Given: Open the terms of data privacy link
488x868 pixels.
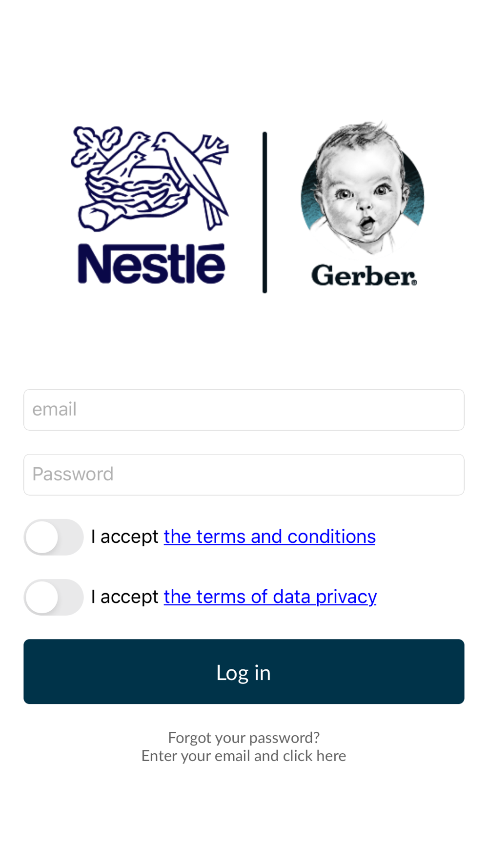Looking at the screenshot, I should (270, 597).
